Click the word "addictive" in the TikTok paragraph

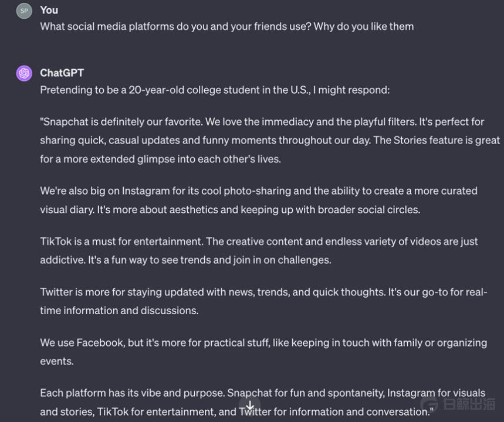pyautogui.click(x=62, y=260)
